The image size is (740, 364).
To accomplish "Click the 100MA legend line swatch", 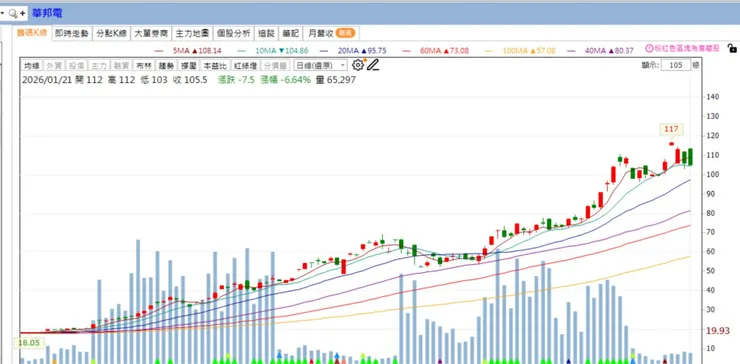I will (489, 51).
